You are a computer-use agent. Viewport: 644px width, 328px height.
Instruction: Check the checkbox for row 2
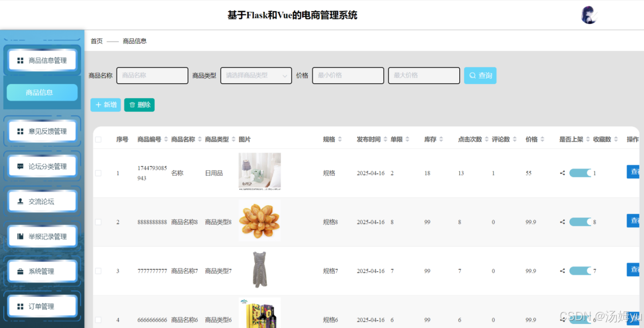[x=98, y=222]
